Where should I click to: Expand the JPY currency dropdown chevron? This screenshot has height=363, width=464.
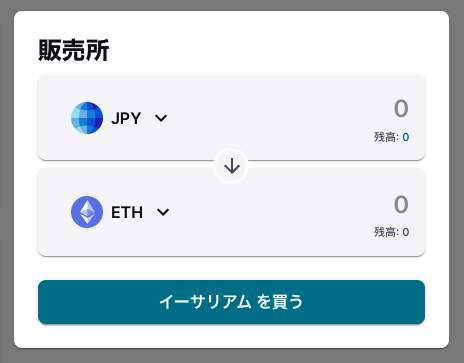pyautogui.click(x=161, y=118)
